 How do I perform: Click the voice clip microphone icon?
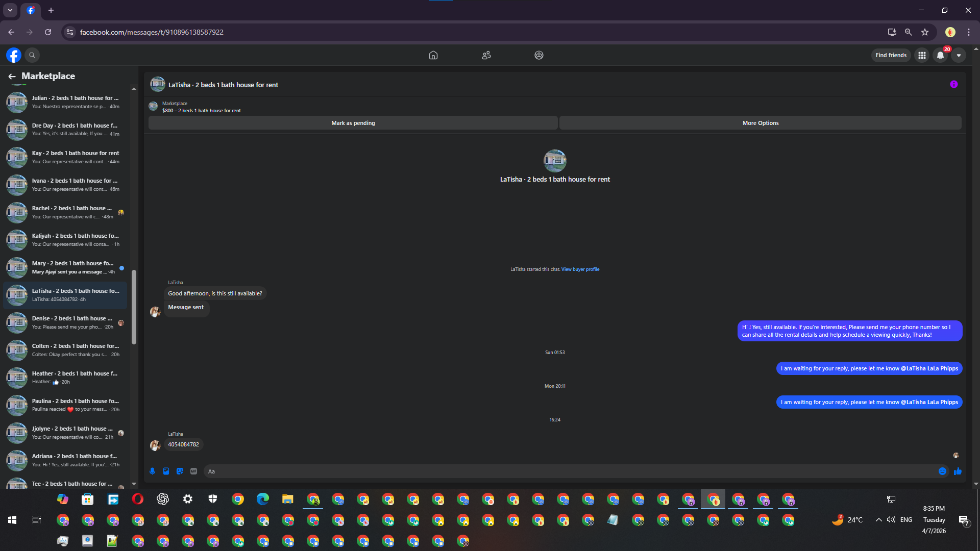(152, 471)
